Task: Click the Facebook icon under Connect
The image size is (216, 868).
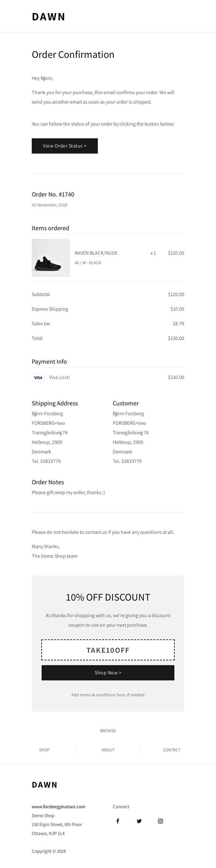Action: (x=118, y=821)
